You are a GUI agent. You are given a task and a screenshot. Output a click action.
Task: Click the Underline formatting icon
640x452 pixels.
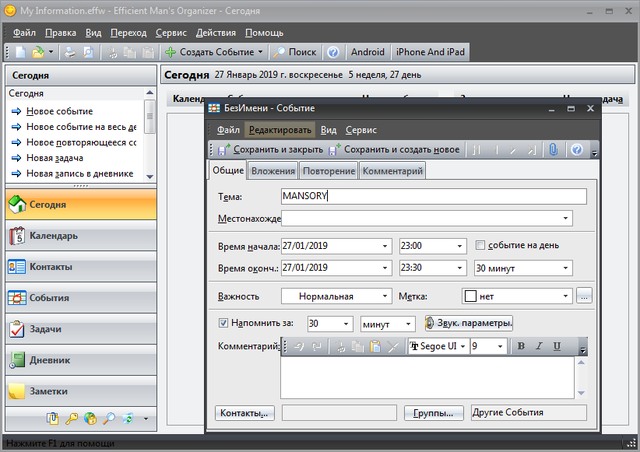[557, 346]
